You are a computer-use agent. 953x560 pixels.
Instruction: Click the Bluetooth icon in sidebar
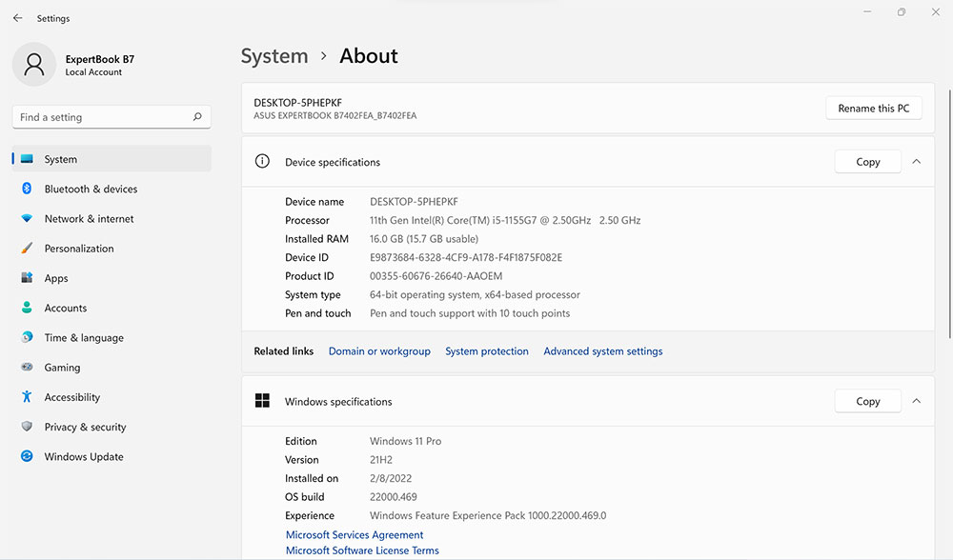pyautogui.click(x=27, y=189)
